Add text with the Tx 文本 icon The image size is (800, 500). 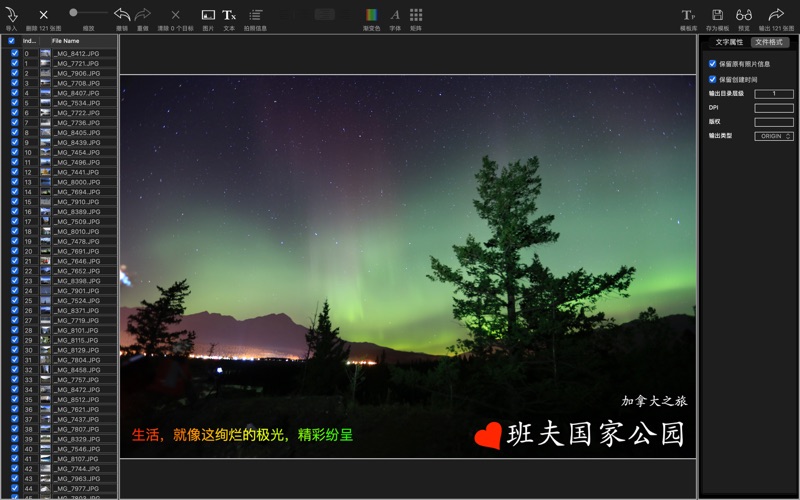click(229, 15)
